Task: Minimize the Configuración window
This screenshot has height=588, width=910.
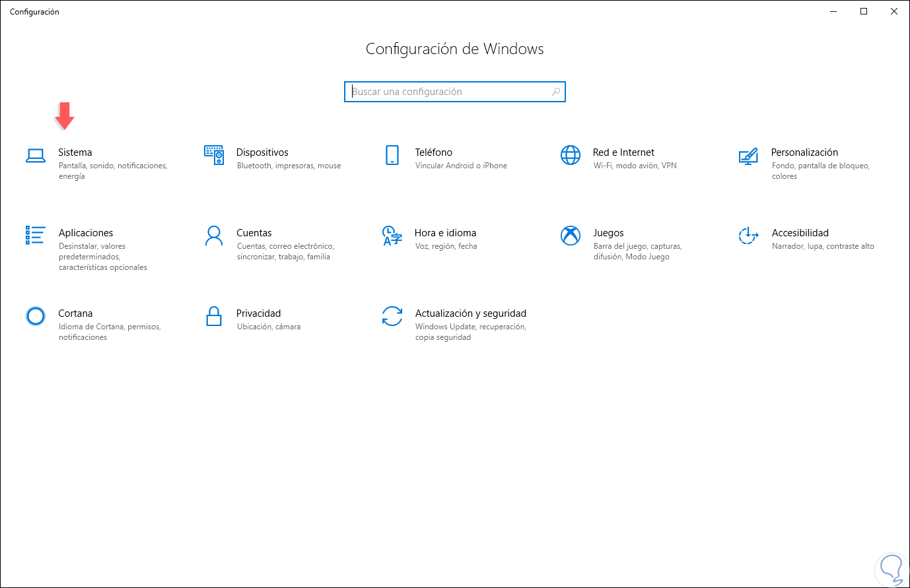Action: (x=833, y=11)
